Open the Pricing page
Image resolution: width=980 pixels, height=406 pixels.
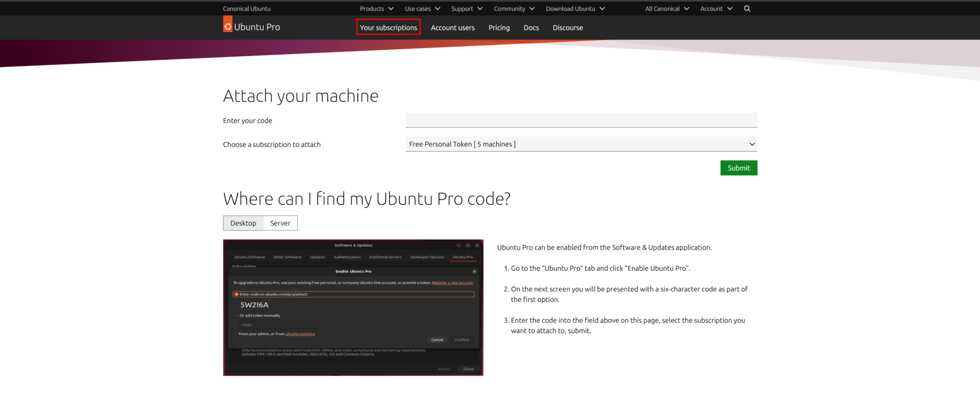point(499,28)
